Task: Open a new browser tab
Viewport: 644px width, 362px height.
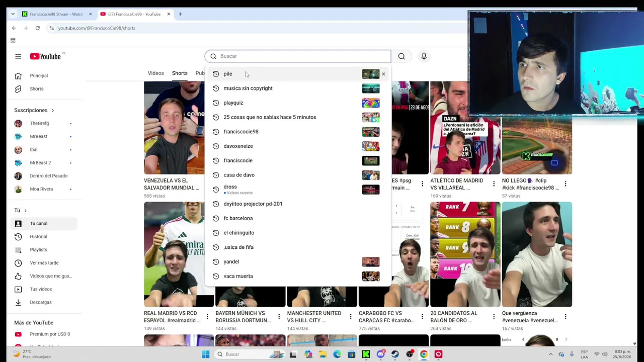Action: [180, 14]
